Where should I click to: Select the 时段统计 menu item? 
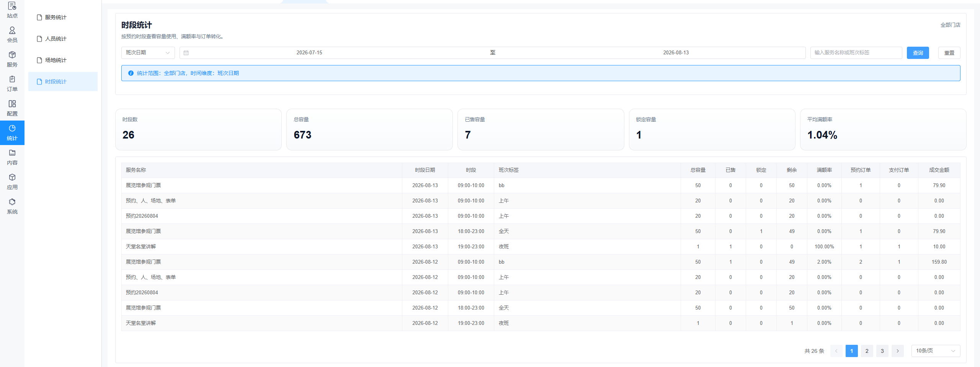click(63, 82)
